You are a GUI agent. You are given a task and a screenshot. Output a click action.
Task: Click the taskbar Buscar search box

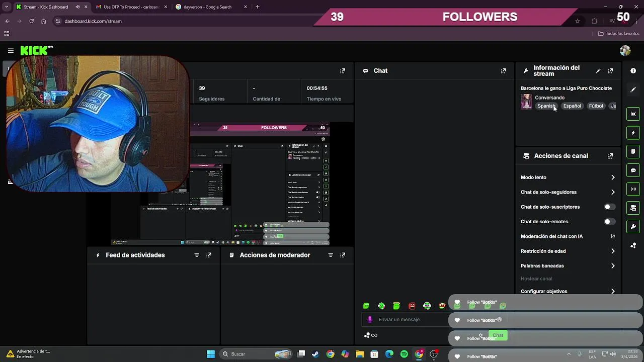(257, 354)
